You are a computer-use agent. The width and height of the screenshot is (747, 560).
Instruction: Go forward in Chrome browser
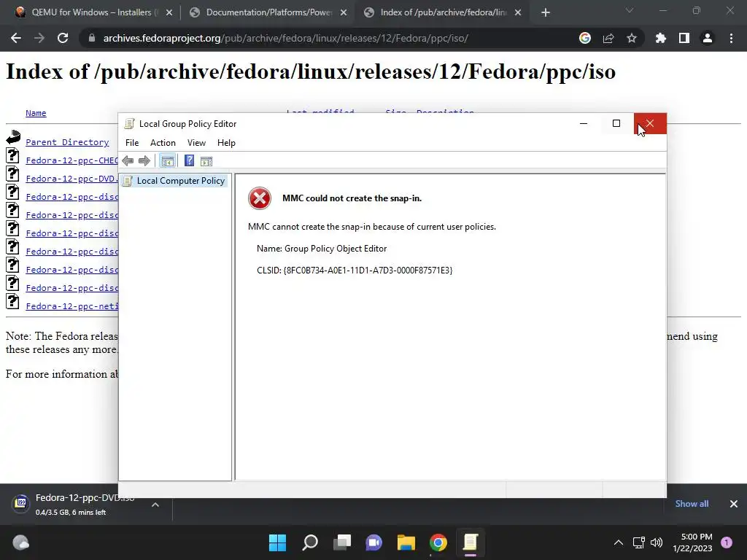pyautogui.click(x=39, y=38)
